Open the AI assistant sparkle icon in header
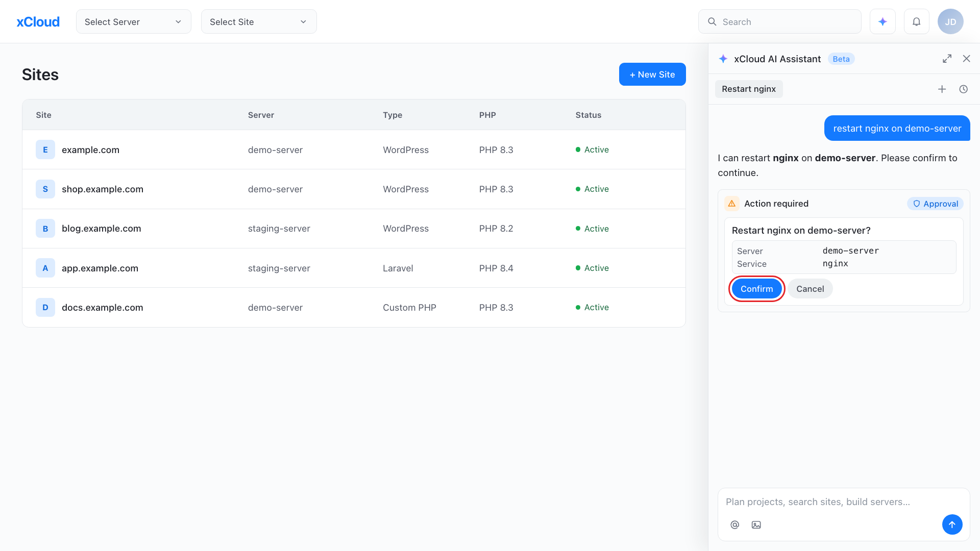The width and height of the screenshot is (980, 551). pos(883,21)
